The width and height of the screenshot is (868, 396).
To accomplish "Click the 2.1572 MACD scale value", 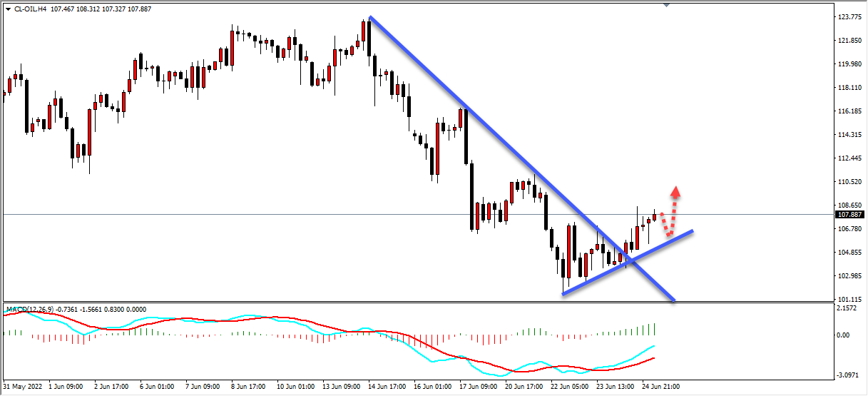I will pyautogui.click(x=848, y=308).
